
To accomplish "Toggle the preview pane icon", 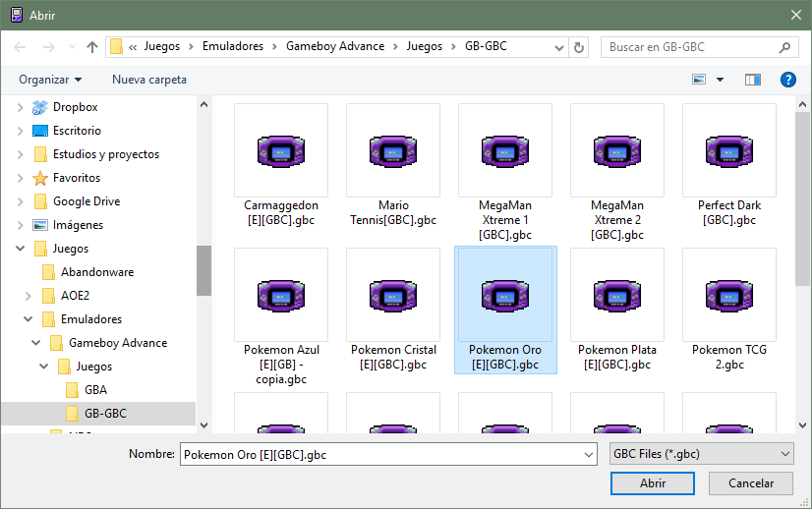I will pyautogui.click(x=752, y=80).
